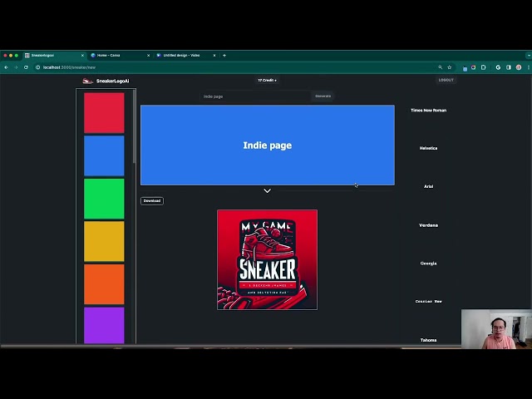Choose the Arial font option
The width and height of the screenshot is (532, 399).
pyautogui.click(x=429, y=186)
